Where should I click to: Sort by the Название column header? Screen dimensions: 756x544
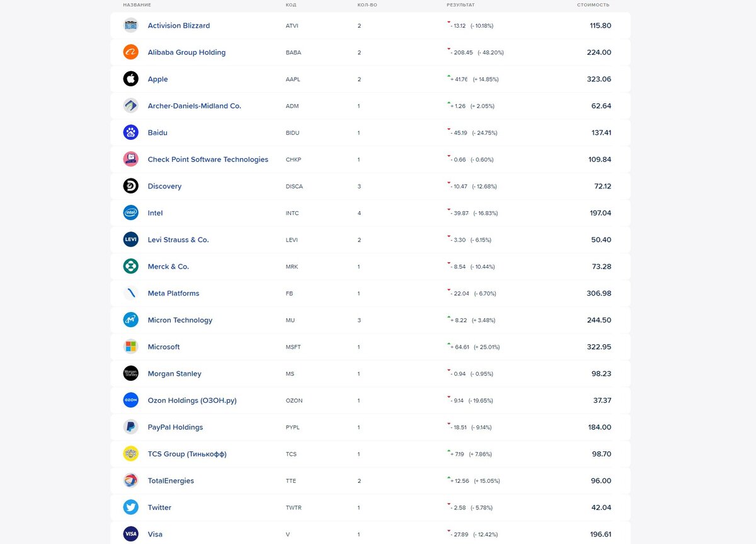137,5
